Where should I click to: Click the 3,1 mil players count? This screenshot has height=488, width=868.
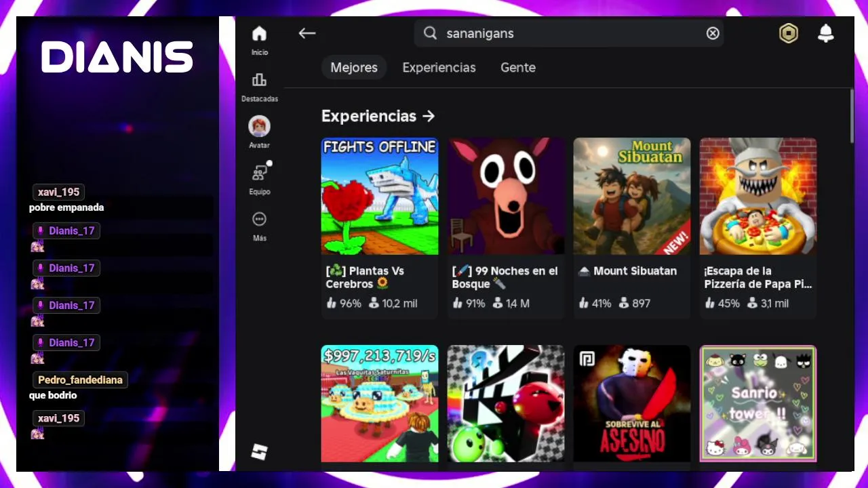click(x=768, y=304)
